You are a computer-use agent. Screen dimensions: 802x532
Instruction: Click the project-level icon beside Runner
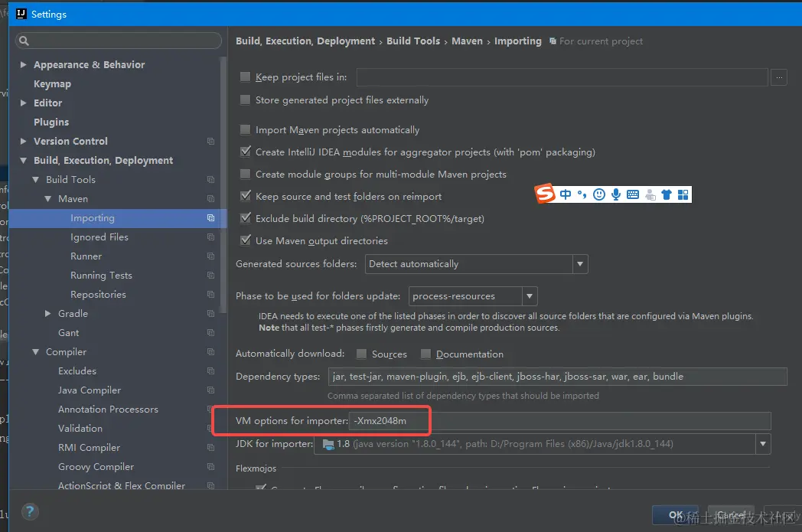tap(210, 256)
